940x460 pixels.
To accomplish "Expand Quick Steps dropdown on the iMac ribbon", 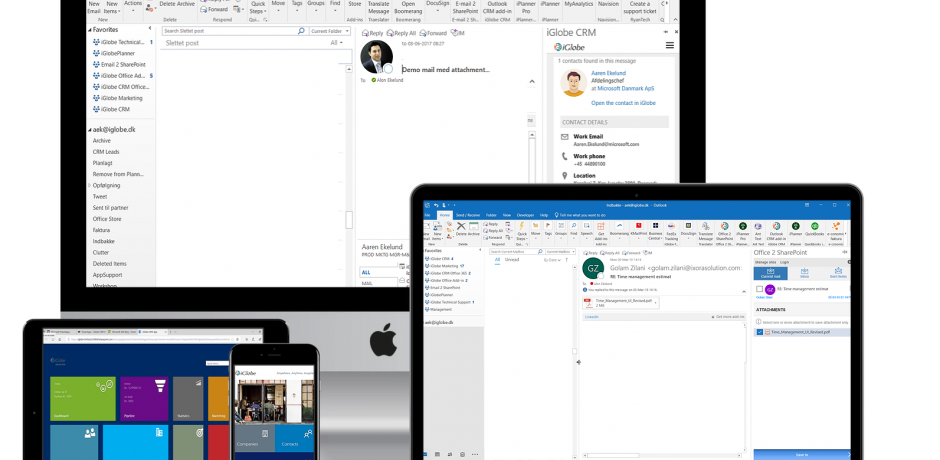I will (x=257, y=7).
